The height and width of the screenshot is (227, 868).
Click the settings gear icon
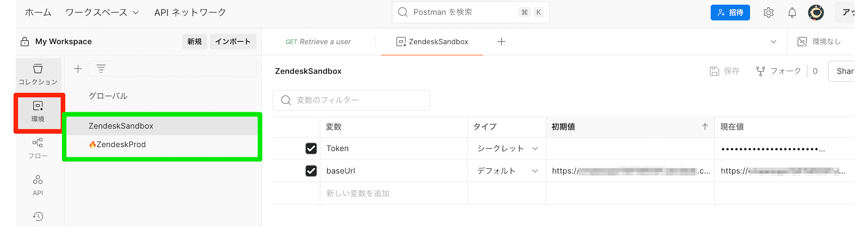tap(769, 13)
